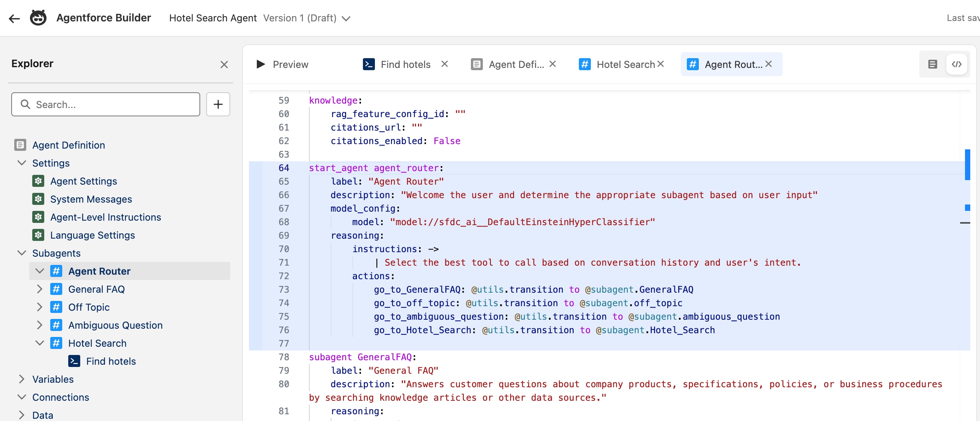Go back using the left arrow
The image size is (980, 421).
coord(14,18)
